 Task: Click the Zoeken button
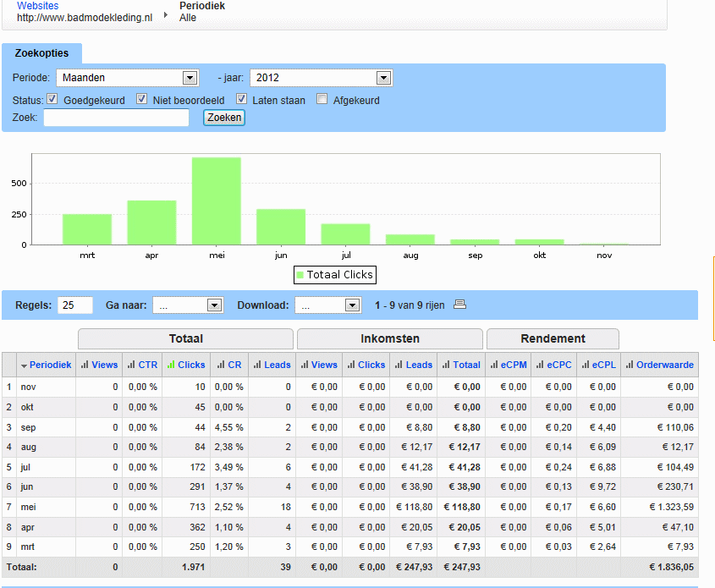click(224, 118)
